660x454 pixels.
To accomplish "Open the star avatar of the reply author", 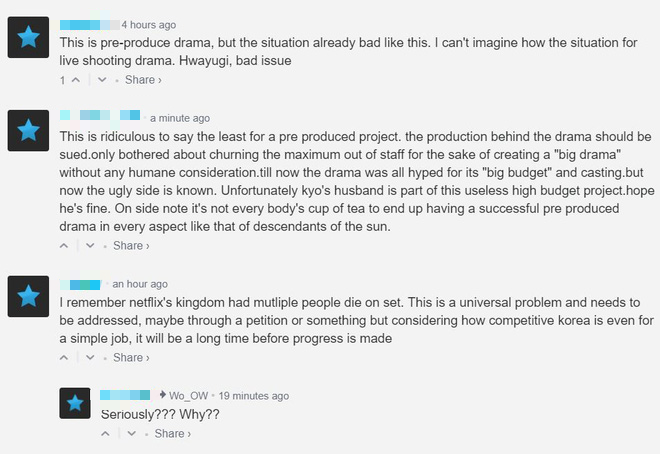I will pyautogui.click(x=75, y=403).
